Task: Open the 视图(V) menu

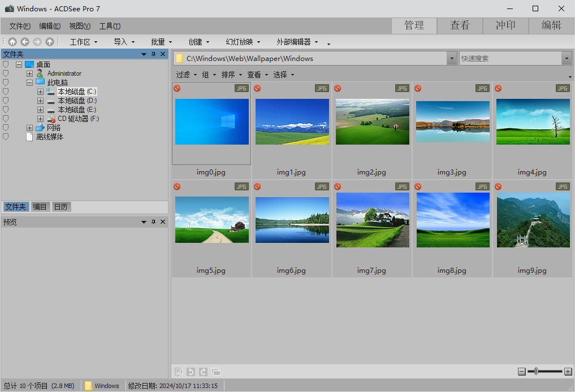Action: pos(80,26)
